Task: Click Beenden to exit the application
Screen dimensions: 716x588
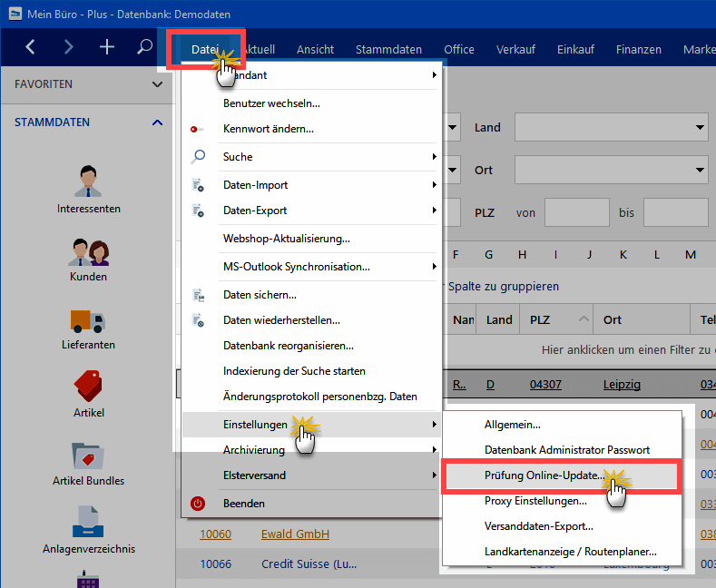Action: coord(243,504)
